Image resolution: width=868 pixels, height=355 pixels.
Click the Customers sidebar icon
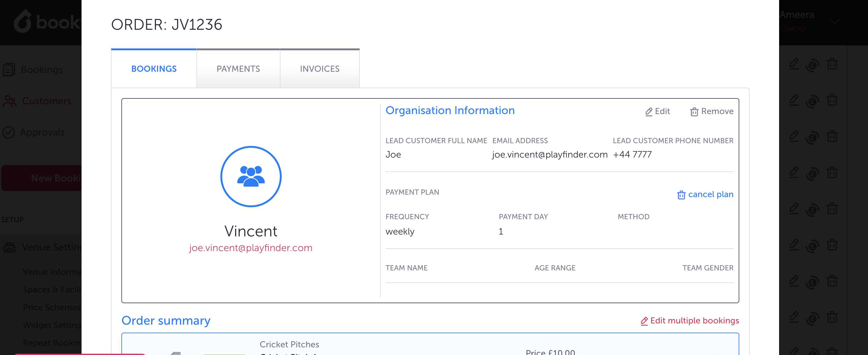[x=10, y=101]
